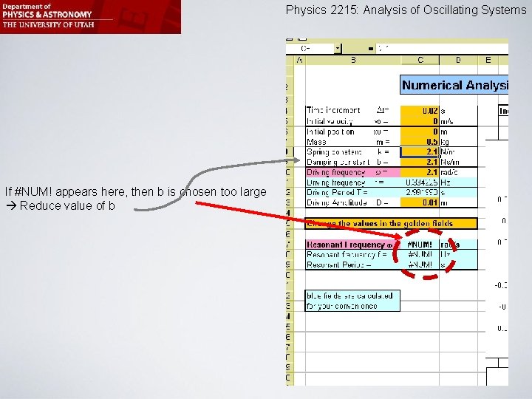
Task: Select column D header
Action: [x=458, y=60]
